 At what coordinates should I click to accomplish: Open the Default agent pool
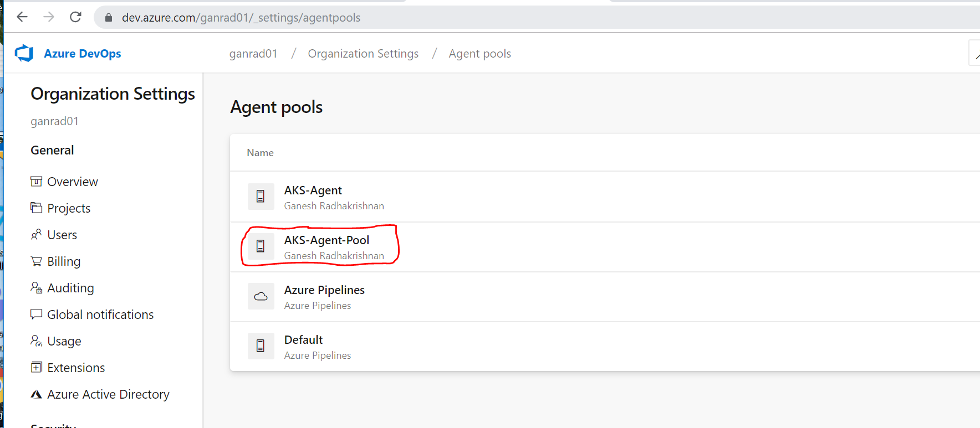303,340
